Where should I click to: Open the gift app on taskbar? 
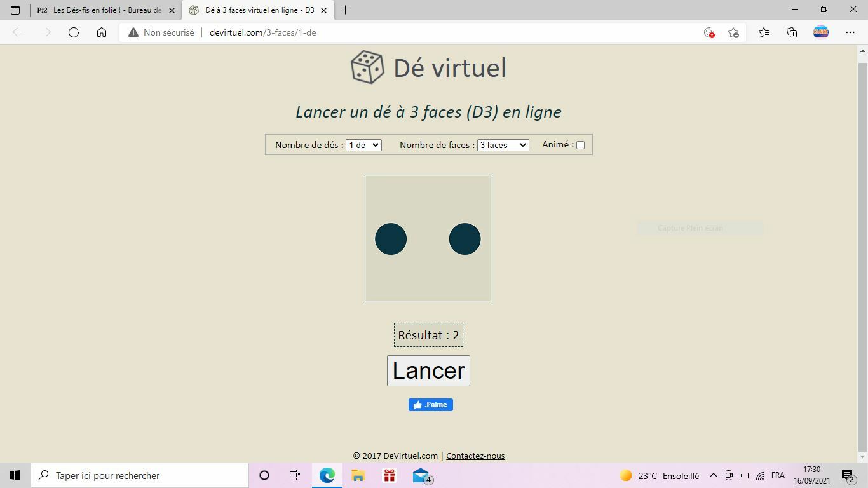tap(389, 475)
